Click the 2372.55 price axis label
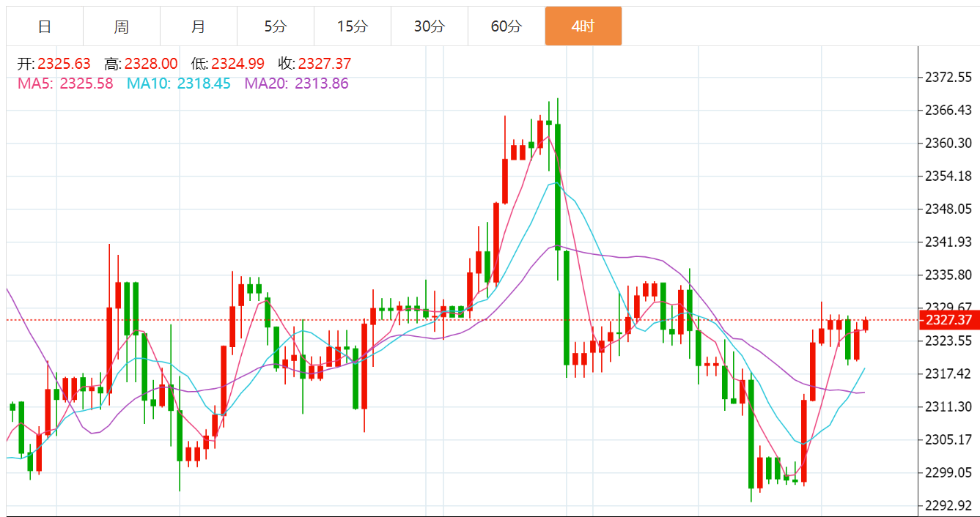The image size is (980, 517). point(948,77)
